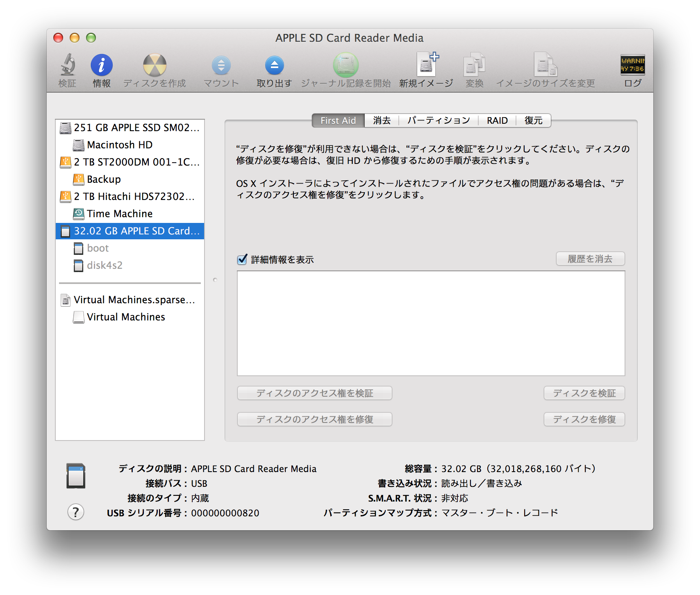Open the RAID tab
Image resolution: width=700 pixels, height=595 pixels.
point(497,120)
